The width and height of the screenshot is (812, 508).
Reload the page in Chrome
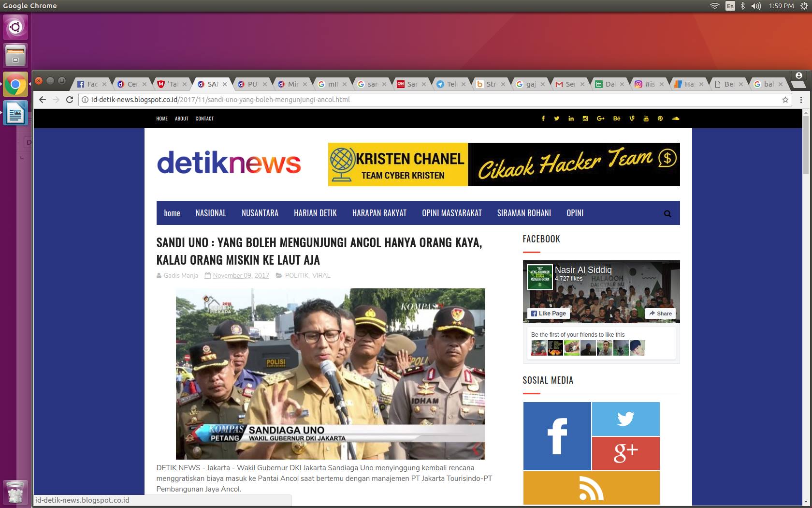point(70,100)
